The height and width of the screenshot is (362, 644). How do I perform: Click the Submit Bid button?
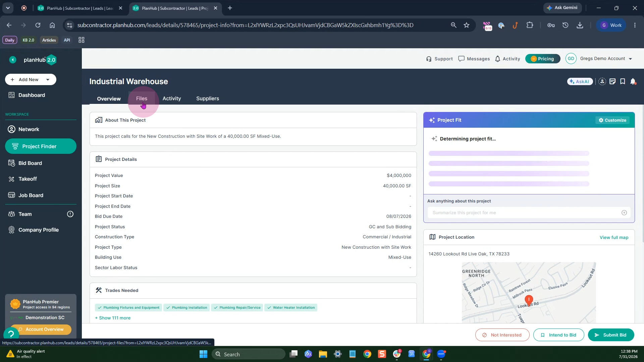click(611, 335)
